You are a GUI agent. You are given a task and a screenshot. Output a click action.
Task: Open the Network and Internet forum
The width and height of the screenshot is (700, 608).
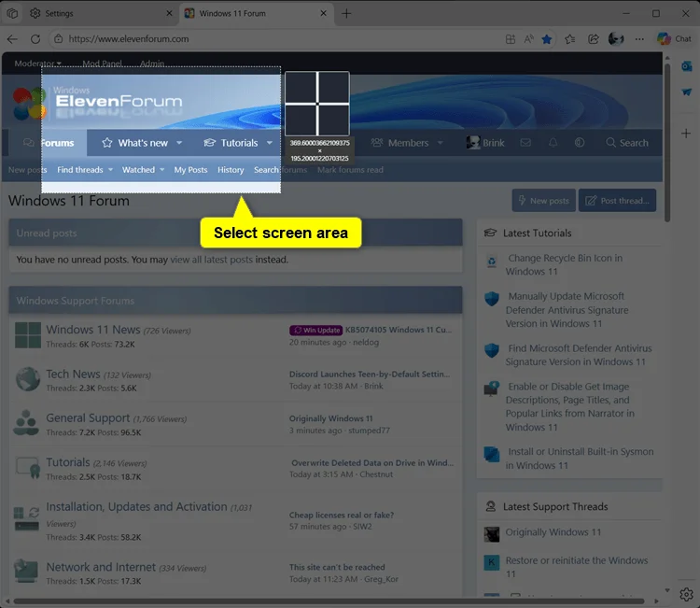click(x=101, y=567)
